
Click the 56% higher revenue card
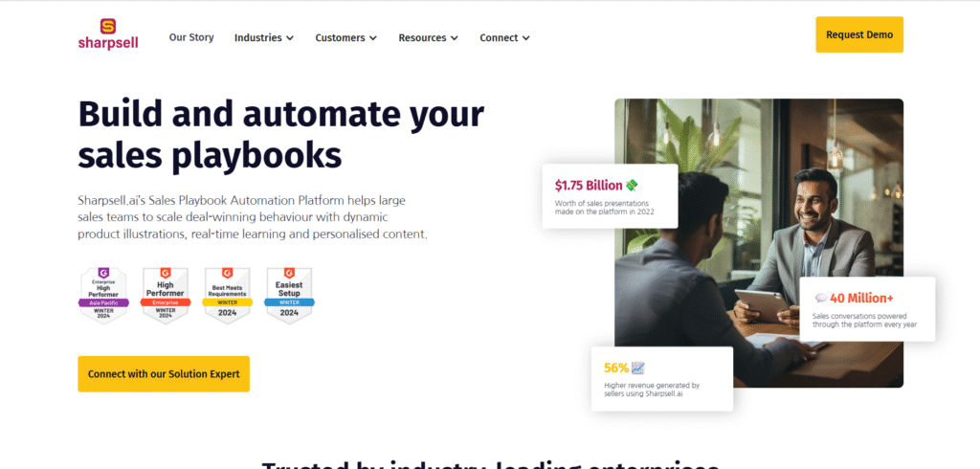[662, 379]
